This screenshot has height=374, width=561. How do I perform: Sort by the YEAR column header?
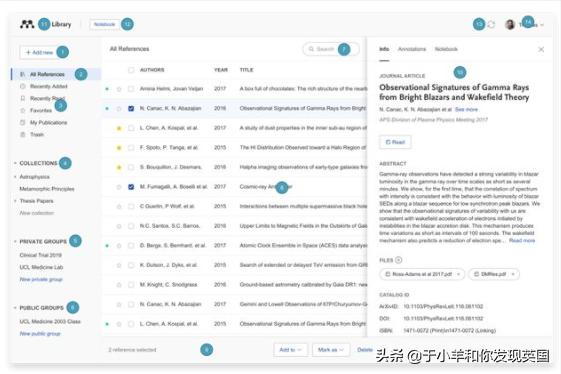(221, 70)
